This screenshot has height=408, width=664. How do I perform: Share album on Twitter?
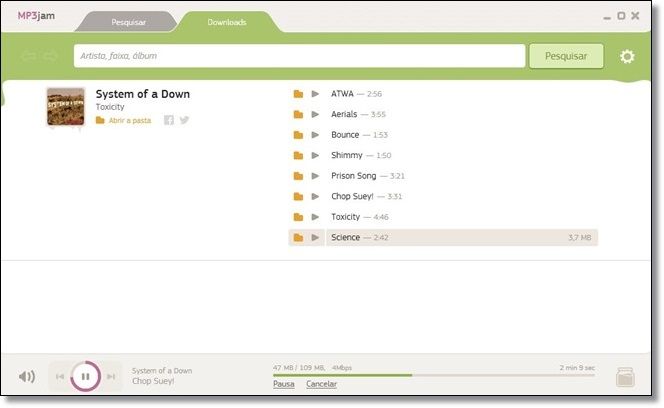pyautogui.click(x=184, y=120)
